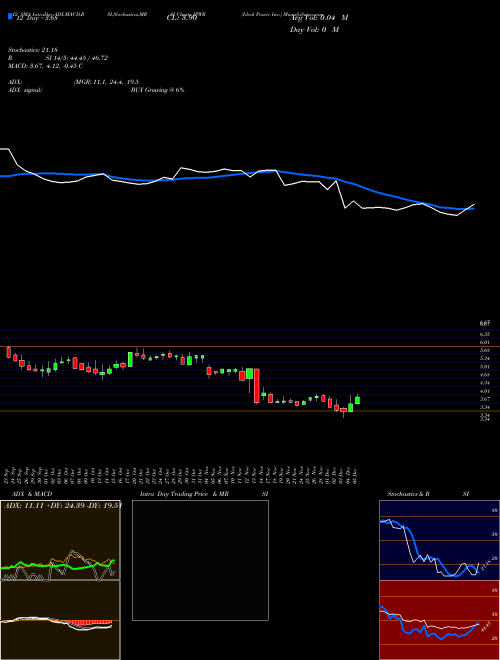
Task: Click the 4.68 price axis label
Action: click(x=484, y=375)
